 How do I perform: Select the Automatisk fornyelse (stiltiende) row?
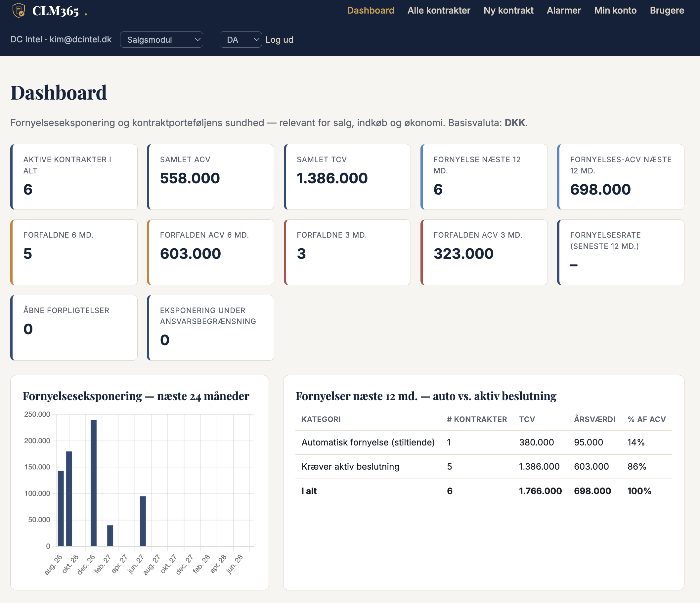pos(483,442)
